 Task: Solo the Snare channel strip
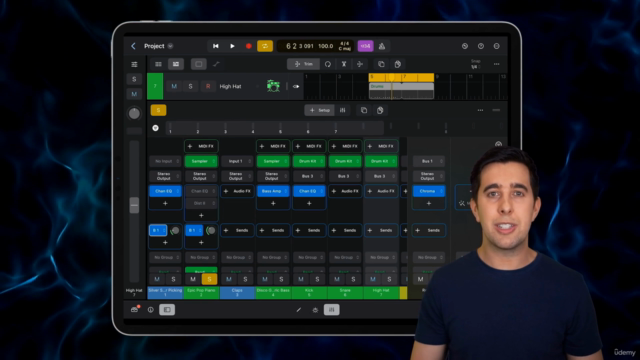[353, 279]
